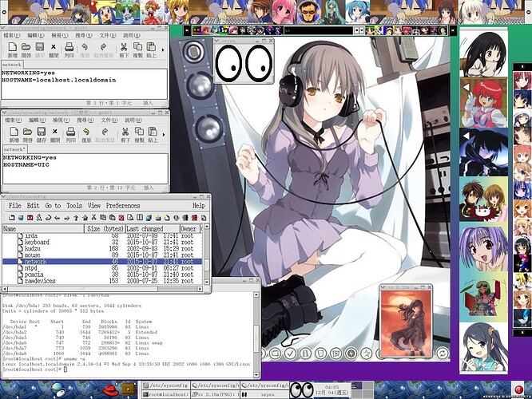The height and width of the screenshot is (399, 532).
Task: Go up a directory in file manager toolbar
Action: pyautogui.click(x=76, y=218)
